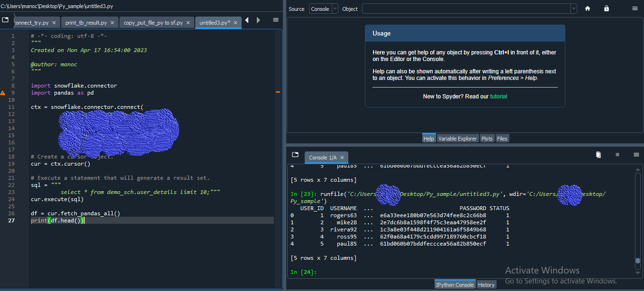Expand the Object name dropdown

pos(573,9)
